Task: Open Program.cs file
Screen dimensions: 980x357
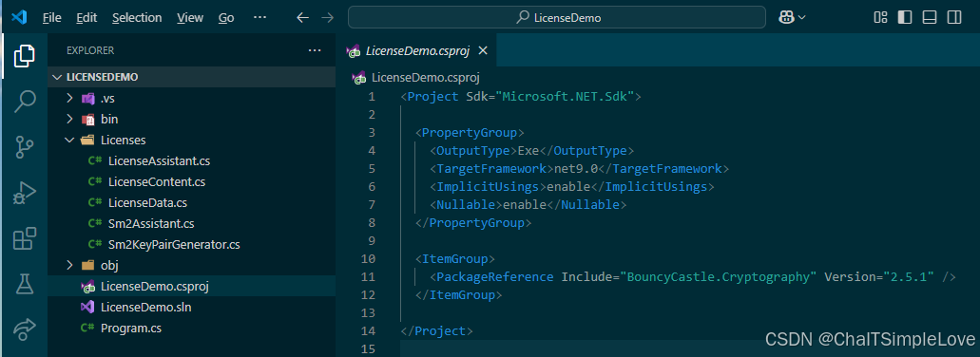Action: [130, 328]
